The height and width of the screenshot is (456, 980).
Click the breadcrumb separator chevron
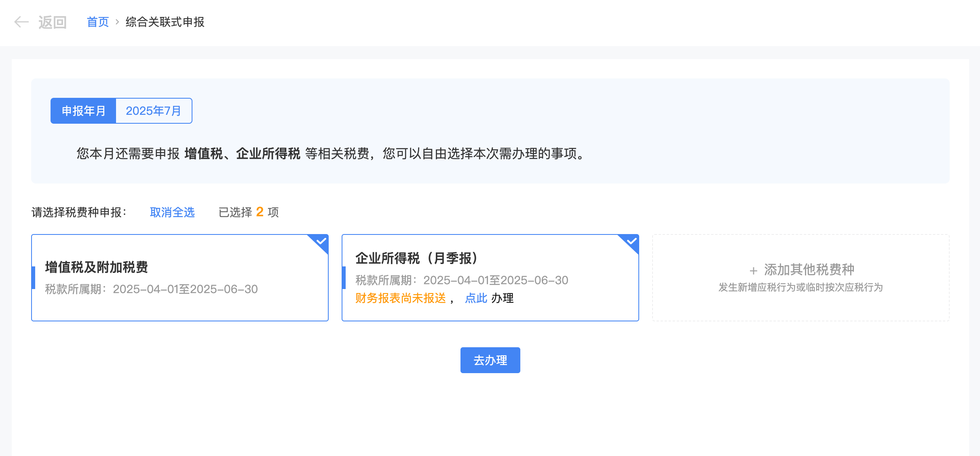tap(117, 22)
